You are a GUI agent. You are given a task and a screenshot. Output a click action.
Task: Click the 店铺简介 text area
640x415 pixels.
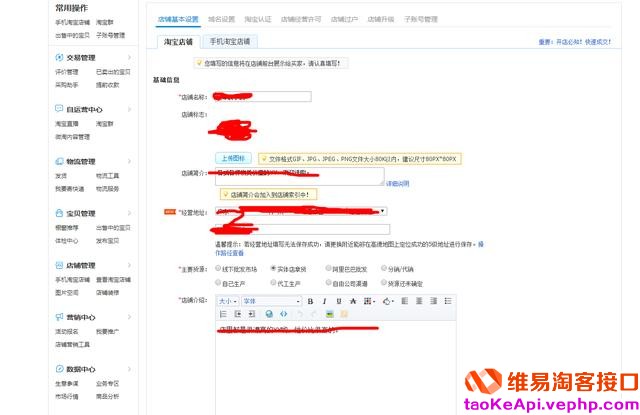299,176
